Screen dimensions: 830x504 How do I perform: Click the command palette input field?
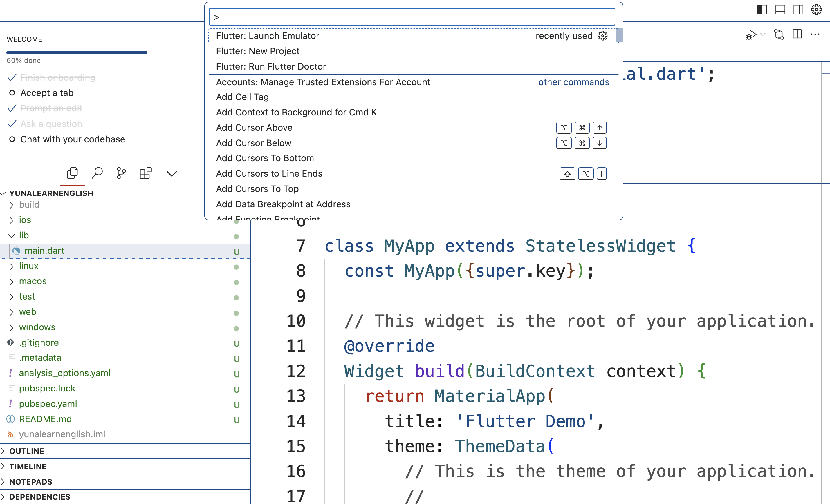(412, 17)
